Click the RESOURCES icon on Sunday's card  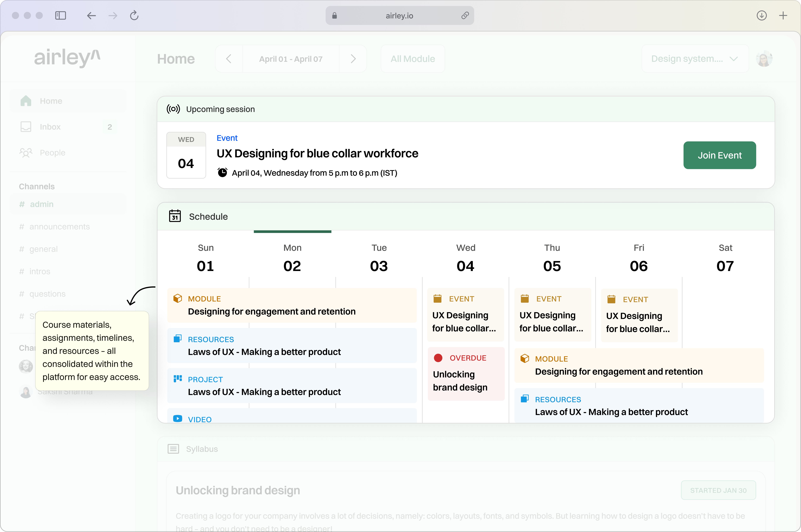178,339
